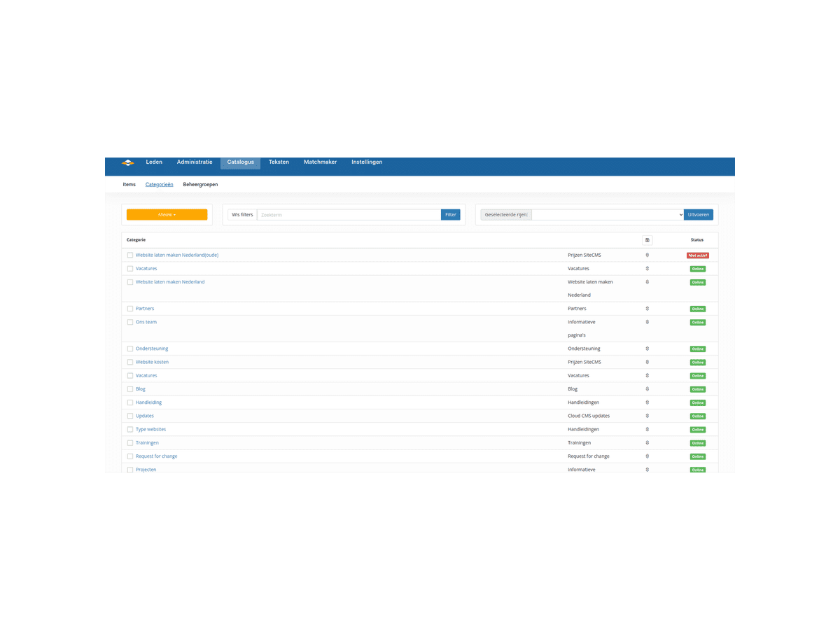The height and width of the screenshot is (630, 840).
Task: Click the red Niet actief status badge
Action: click(697, 255)
